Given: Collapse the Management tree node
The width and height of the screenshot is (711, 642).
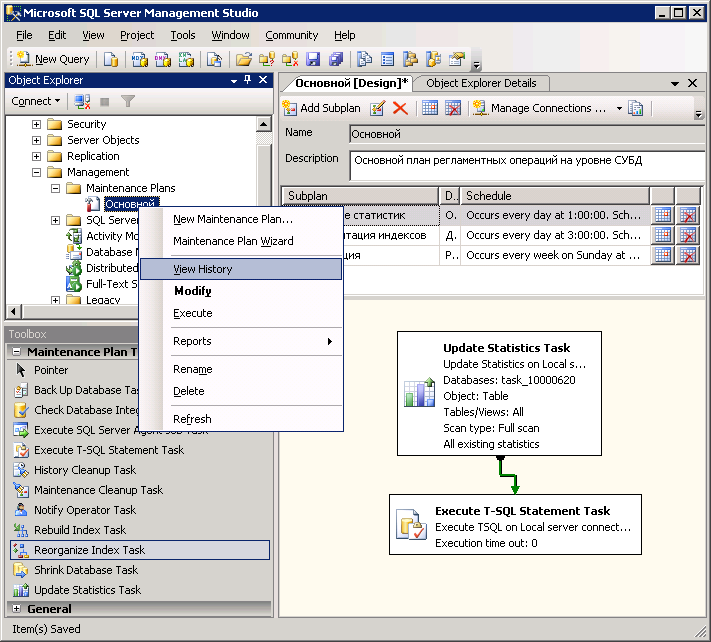Looking at the screenshot, I should (x=37, y=172).
